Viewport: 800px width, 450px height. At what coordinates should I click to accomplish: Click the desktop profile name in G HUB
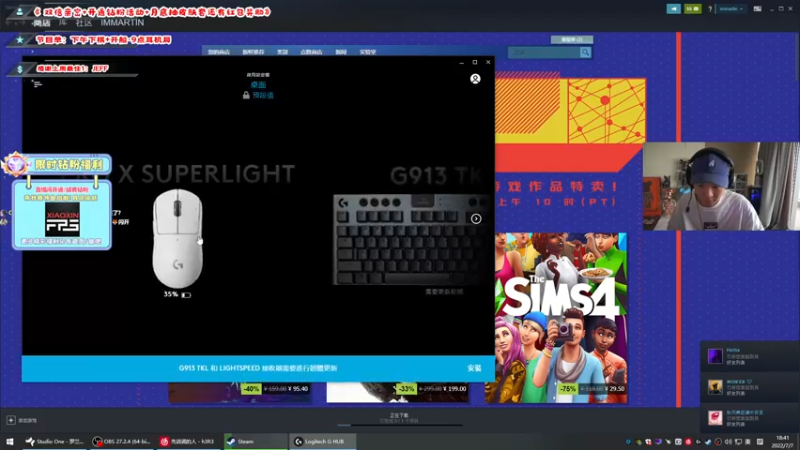(x=258, y=85)
